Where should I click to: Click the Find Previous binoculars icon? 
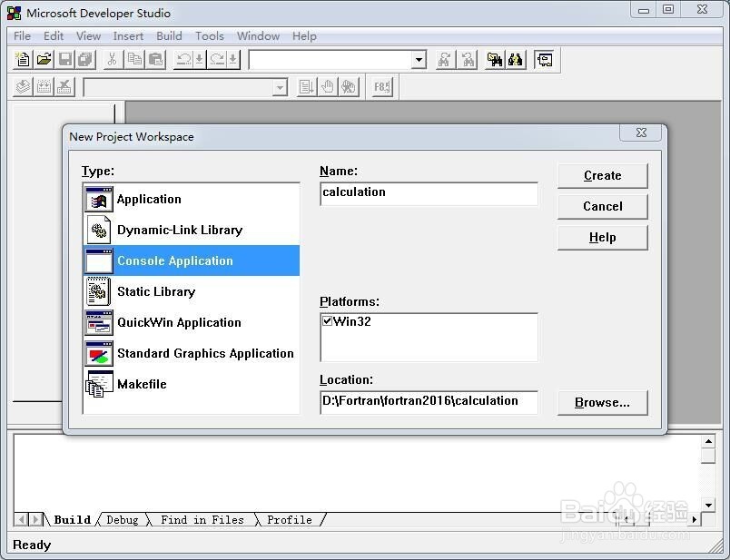pos(468,60)
